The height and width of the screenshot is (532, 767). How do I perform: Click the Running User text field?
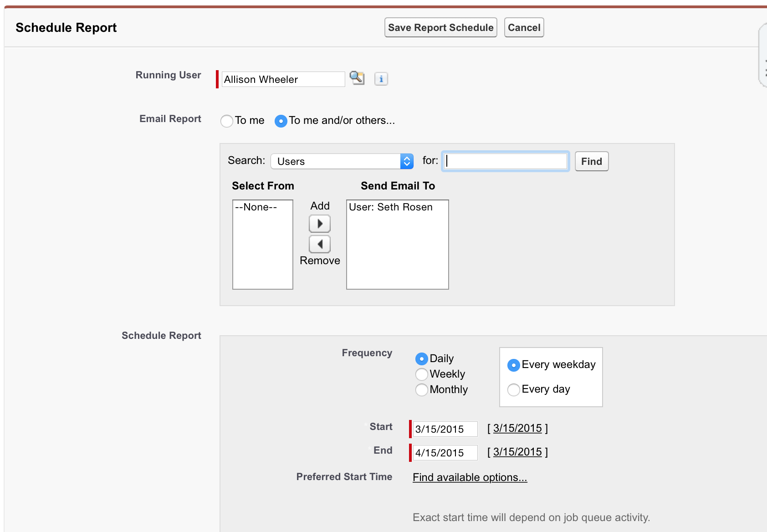point(283,79)
